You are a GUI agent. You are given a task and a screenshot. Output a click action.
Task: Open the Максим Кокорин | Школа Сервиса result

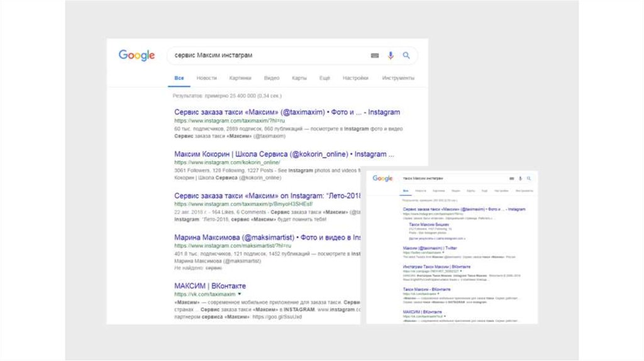pos(284,153)
